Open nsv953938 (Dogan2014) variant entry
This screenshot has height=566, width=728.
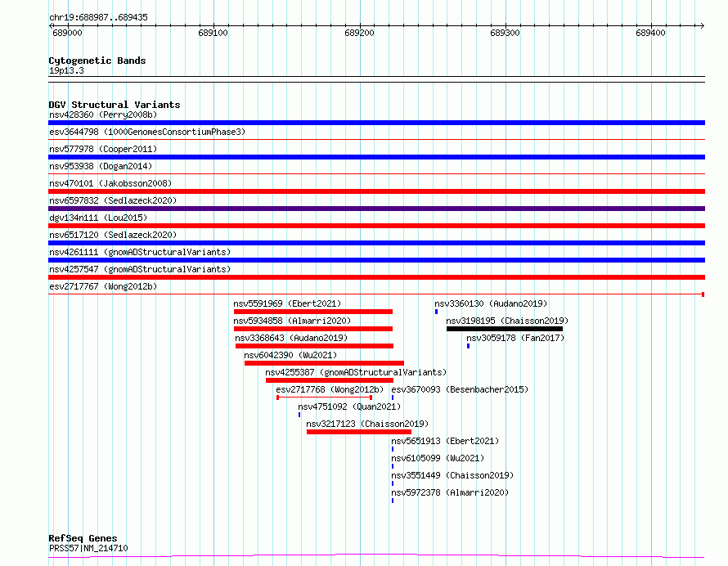[101, 166]
